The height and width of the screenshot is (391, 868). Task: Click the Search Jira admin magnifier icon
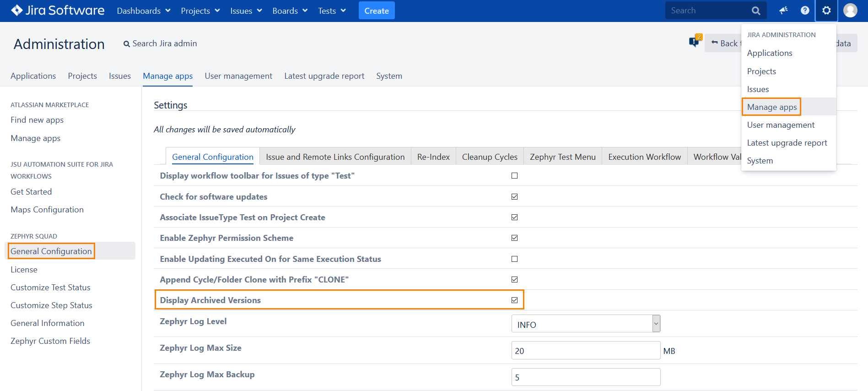127,44
